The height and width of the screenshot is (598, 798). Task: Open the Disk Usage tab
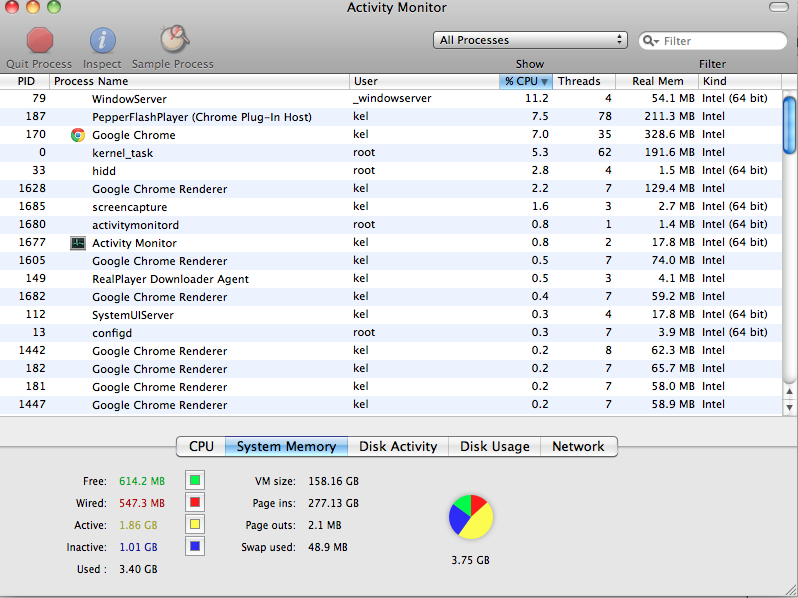click(x=495, y=446)
